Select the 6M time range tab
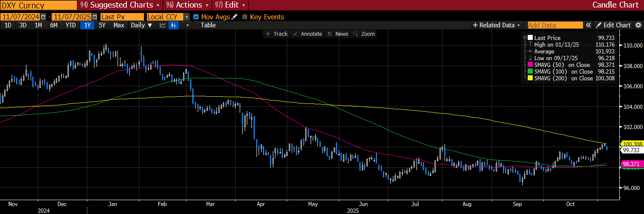 pos(54,25)
